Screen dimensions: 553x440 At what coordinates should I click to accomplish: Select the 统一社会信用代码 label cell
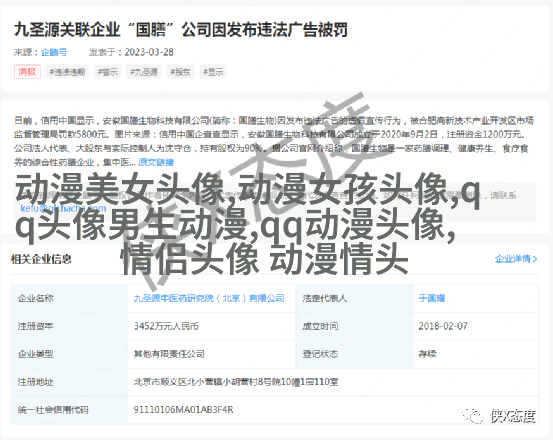click(x=69, y=410)
